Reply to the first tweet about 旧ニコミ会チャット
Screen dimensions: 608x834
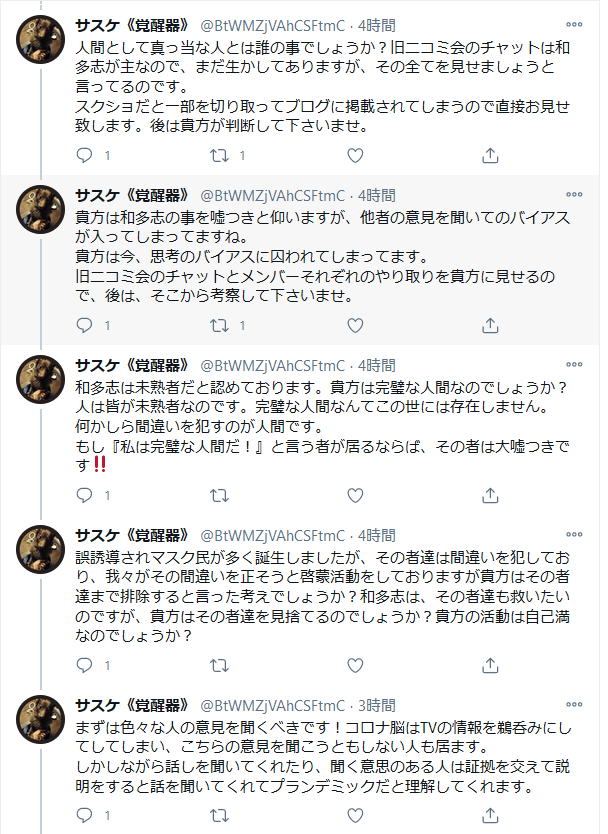85,155
